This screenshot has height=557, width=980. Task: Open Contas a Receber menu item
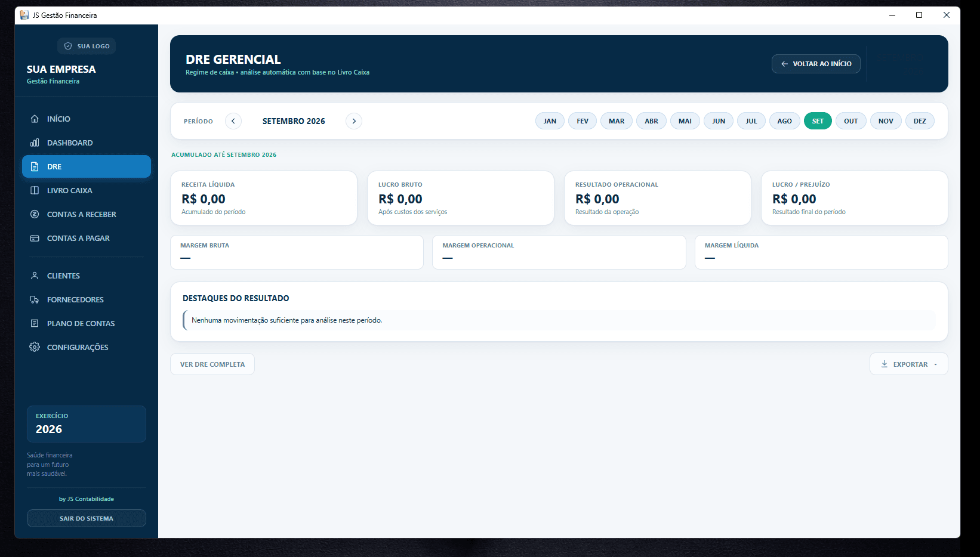[x=87, y=214]
